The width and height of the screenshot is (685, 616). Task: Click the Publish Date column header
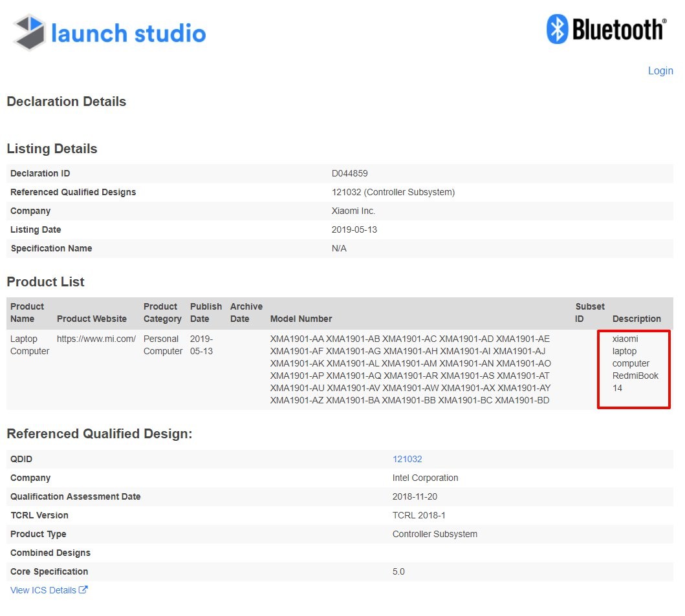click(x=206, y=313)
